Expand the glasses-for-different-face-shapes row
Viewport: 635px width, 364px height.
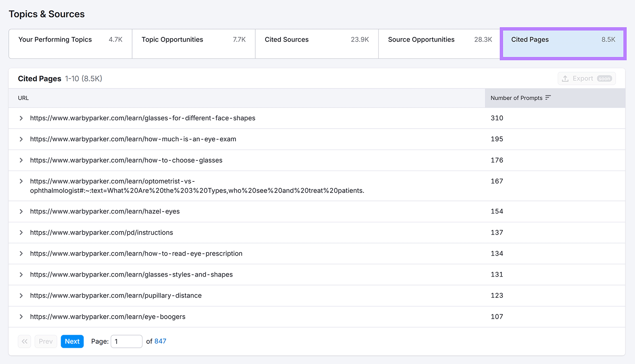pos(21,118)
